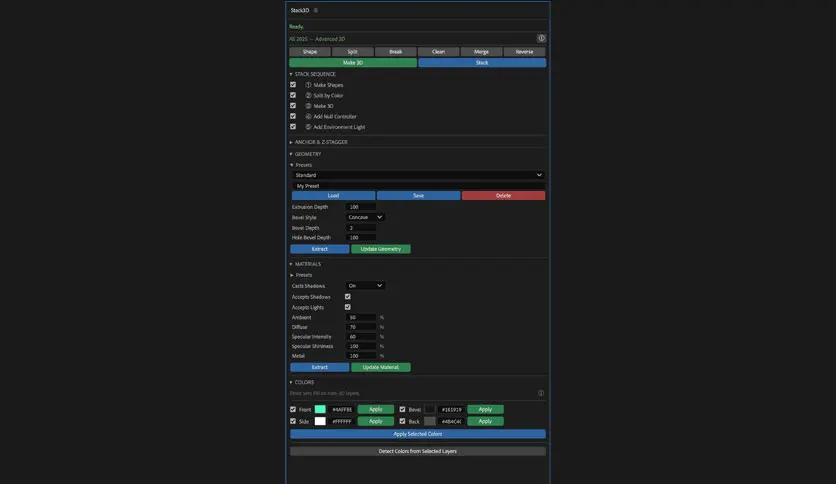The image size is (836, 484).
Task: Click the My Preset name field
Action: (419, 186)
